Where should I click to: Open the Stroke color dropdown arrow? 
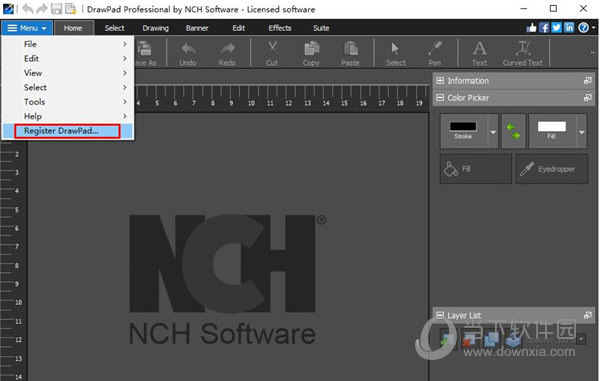(x=493, y=132)
